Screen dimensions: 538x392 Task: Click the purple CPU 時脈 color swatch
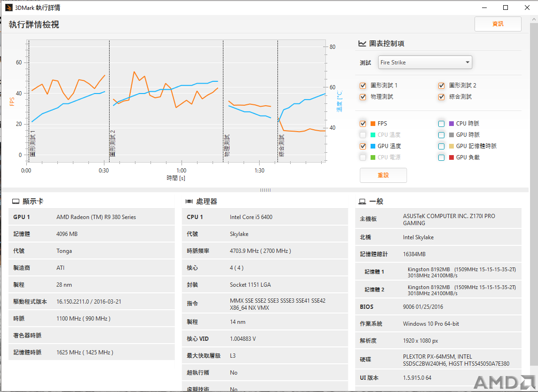(x=451, y=124)
